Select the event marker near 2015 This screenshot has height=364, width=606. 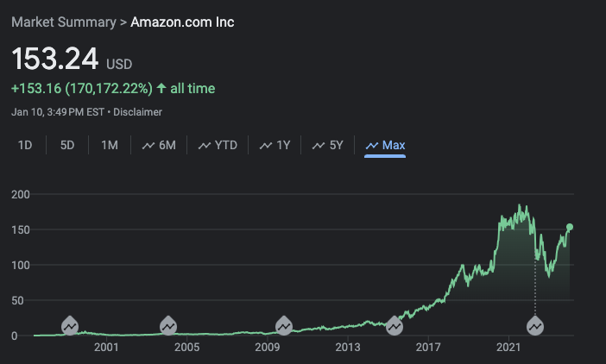(x=395, y=325)
